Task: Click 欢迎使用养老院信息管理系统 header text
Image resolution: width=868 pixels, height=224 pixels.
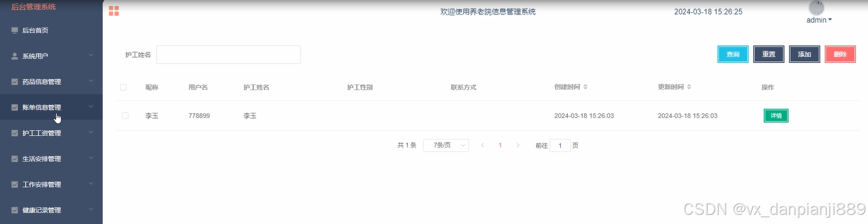Action: (x=488, y=12)
